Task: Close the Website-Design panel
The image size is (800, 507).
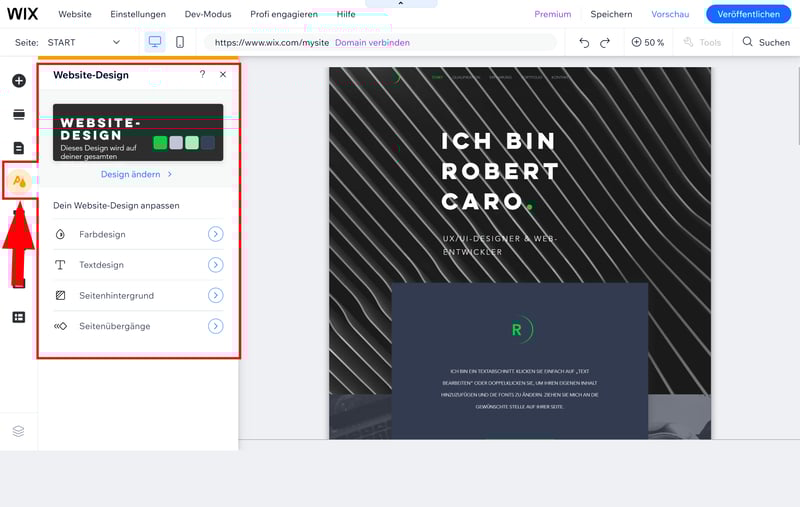Action: coord(223,75)
